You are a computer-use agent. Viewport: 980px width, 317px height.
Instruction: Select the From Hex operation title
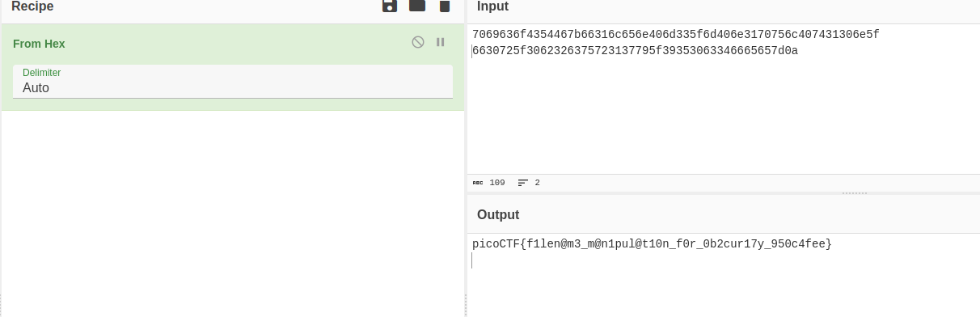click(x=39, y=44)
